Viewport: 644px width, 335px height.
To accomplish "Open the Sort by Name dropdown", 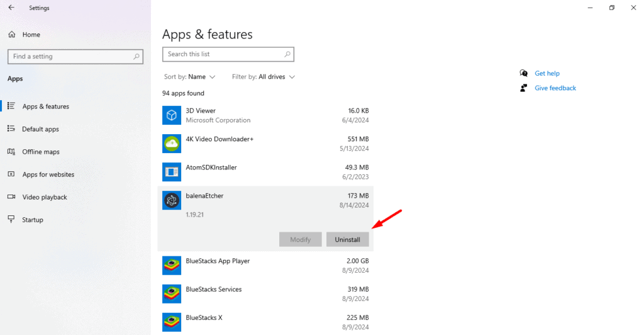I will [x=189, y=77].
